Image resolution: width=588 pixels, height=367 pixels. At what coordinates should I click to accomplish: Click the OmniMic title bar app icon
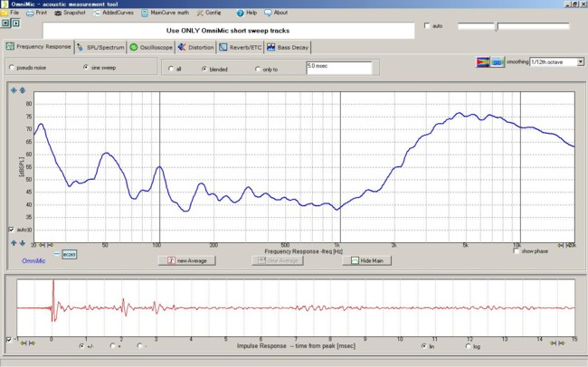click(x=5, y=5)
